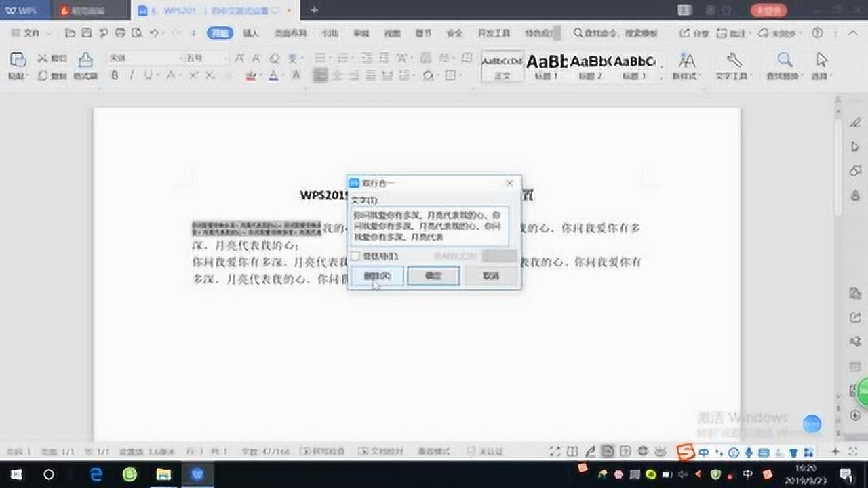The image size is (868, 488).
Task: Click the Undo arrow icon
Action: click(x=154, y=33)
